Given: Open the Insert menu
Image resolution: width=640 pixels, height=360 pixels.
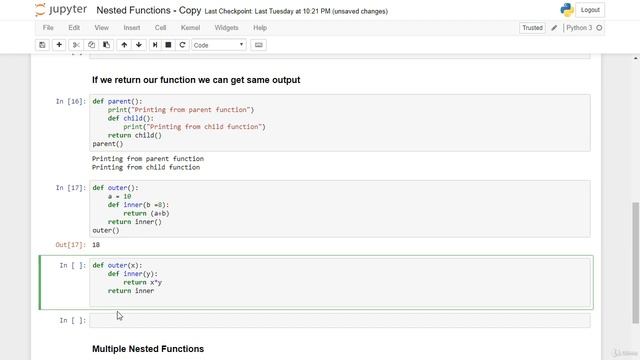Looking at the screenshot, I should [x=131, y=28].
